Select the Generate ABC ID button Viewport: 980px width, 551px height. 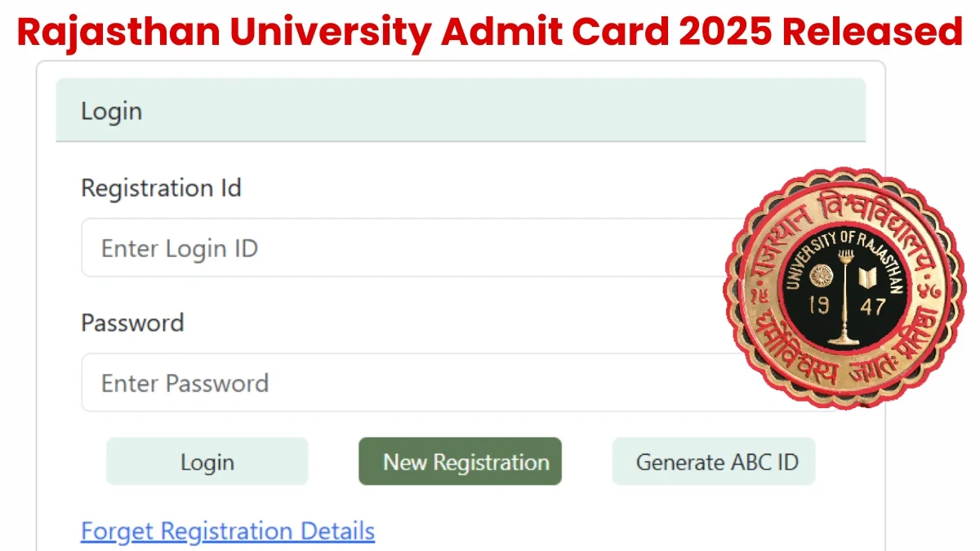point(713,461)
